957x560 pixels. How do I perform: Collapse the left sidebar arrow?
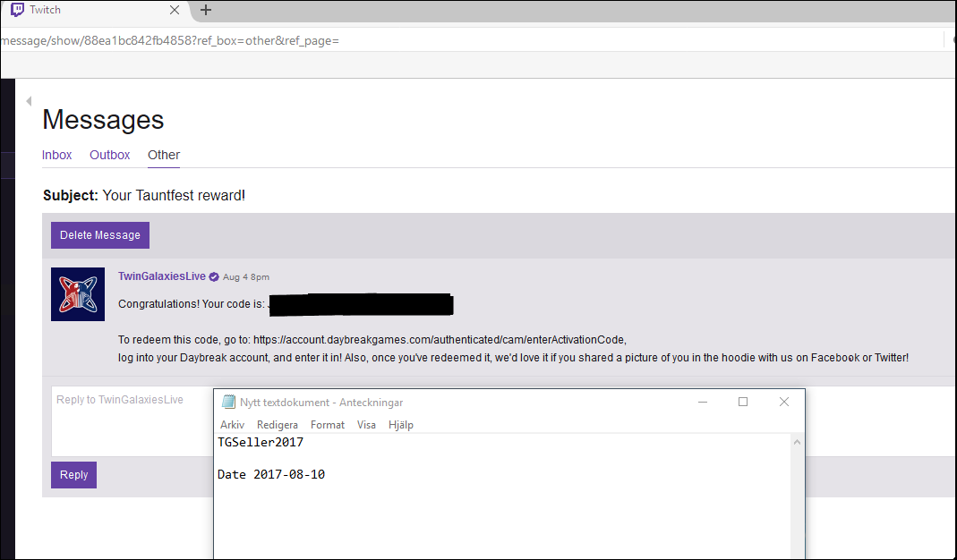(x=29, y=101)
